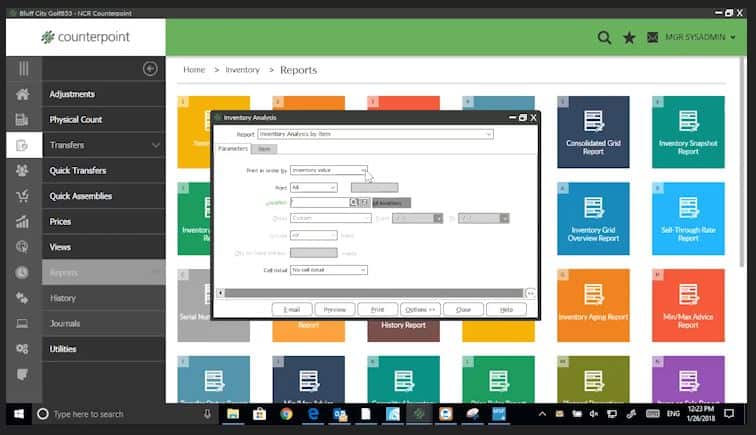
Task: Select Journals in the sidebar menu
Action: [x=104, y=324]
